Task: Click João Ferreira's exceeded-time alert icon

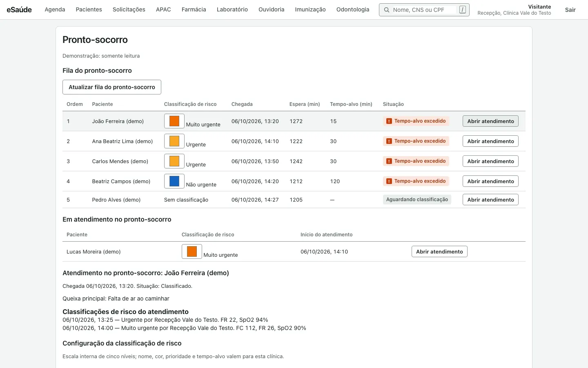Action: (389, 121)
